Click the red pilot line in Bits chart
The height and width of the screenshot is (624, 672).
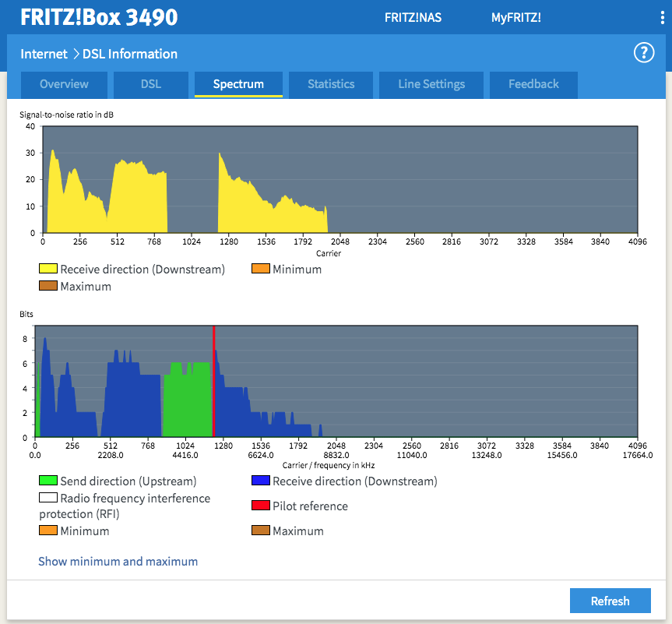pyautogui.click(x=213, y=382)
